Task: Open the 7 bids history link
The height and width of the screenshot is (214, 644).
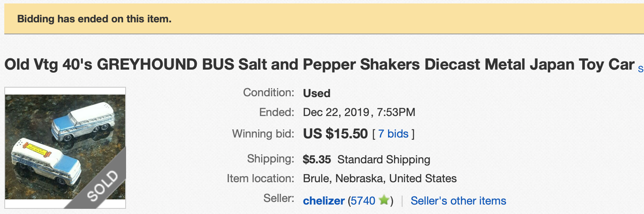Action: click(x=393, y=134)
